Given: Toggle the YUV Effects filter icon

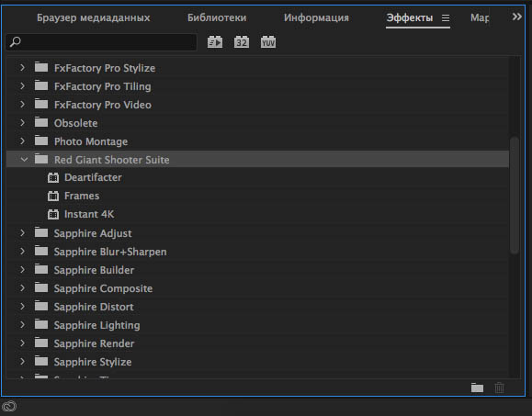Looking at the screenshot, I should 268,42.
